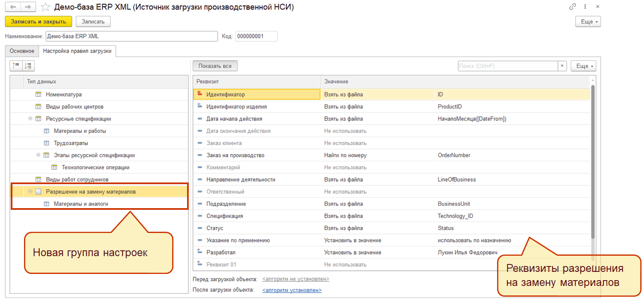Open the three-dot options menu
Image resolution: width=644 pixels, height=300 pixels.
pyautogui.click(x=585, y=7)
